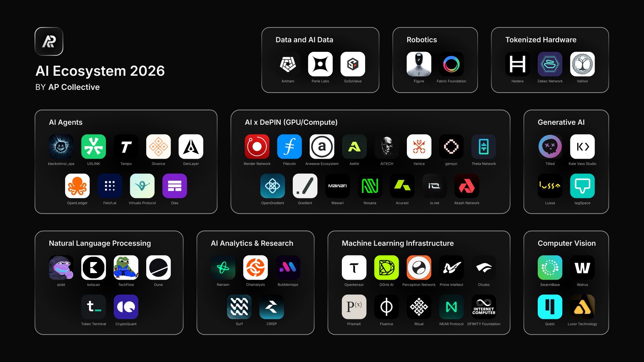Click the Token Terminal icon
The image size is (644, 362).
click(x=93, y=307)
